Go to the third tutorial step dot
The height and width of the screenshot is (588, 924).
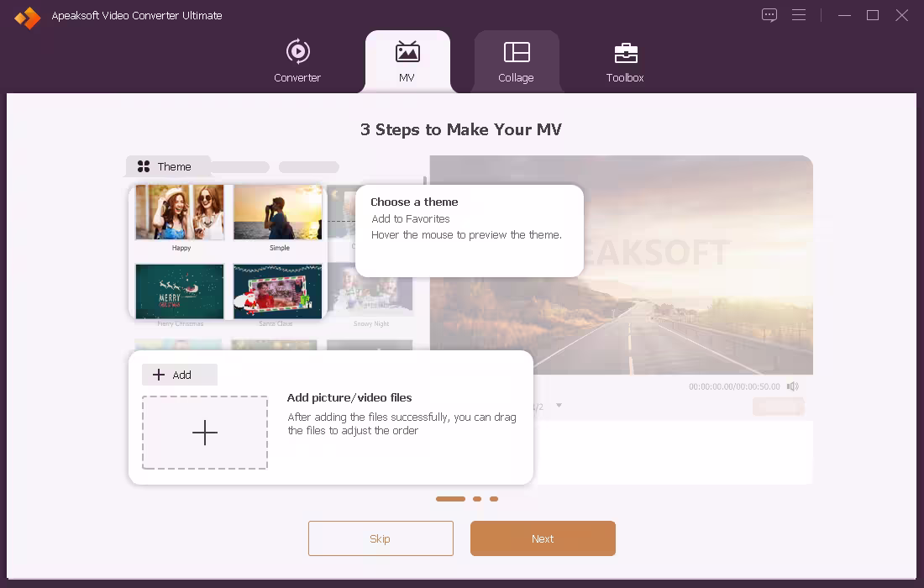494,499
